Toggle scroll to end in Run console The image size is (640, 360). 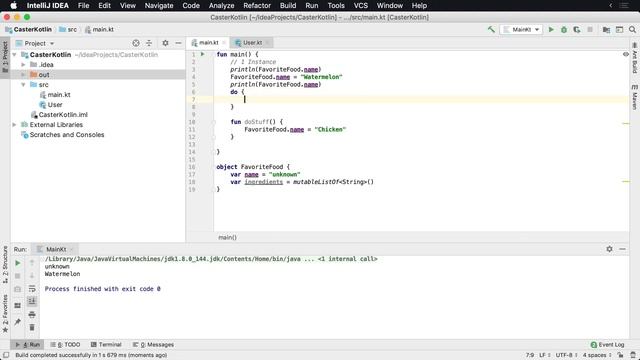[x=32, y=301]
